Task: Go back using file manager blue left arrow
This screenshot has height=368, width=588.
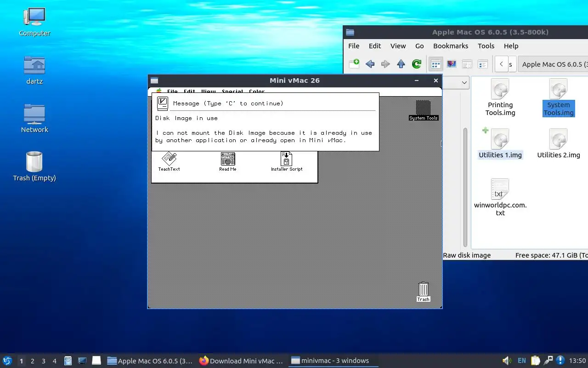Action: [370, 64]
